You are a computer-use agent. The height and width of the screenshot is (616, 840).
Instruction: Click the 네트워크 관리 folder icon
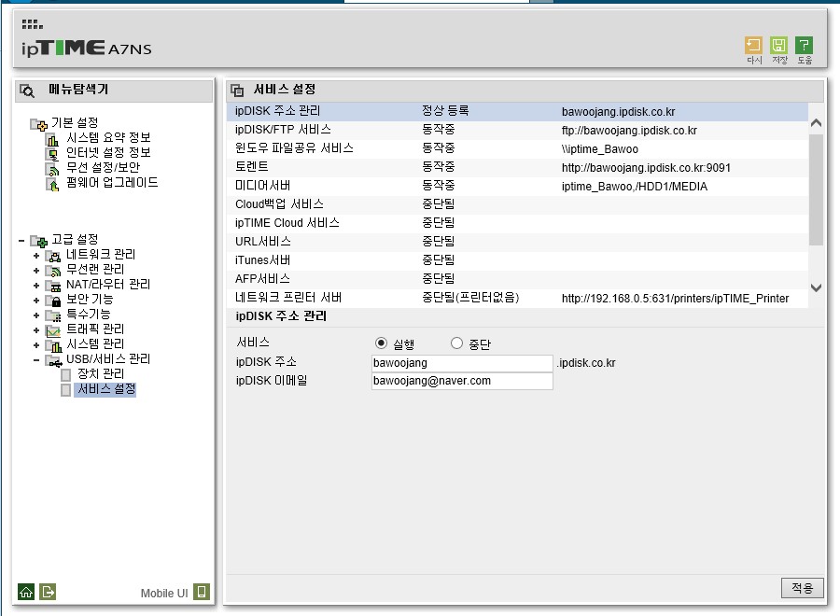click(x=53, y=256)
